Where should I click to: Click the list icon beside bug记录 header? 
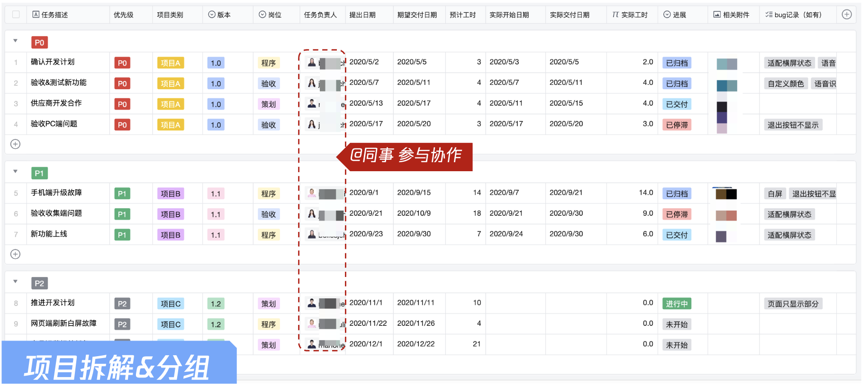coord(769,15)
